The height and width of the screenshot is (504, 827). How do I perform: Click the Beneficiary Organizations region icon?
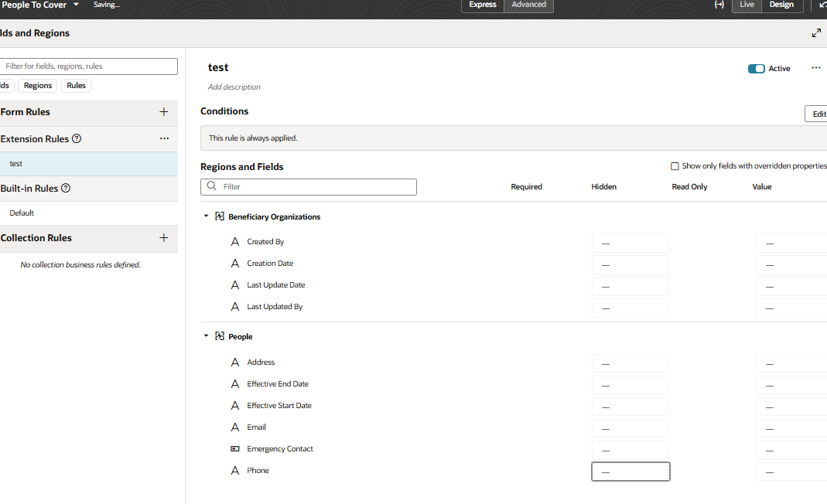coord(220,216)
